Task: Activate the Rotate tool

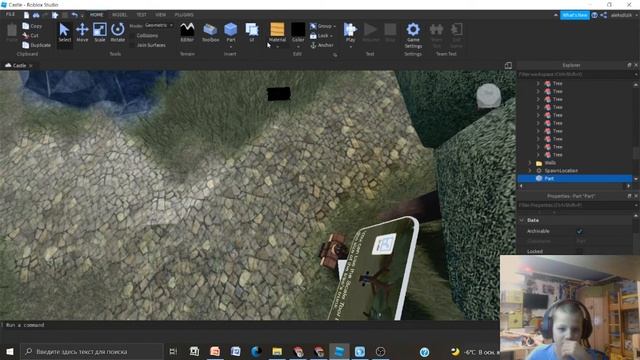Action: (x=118, y=32)
